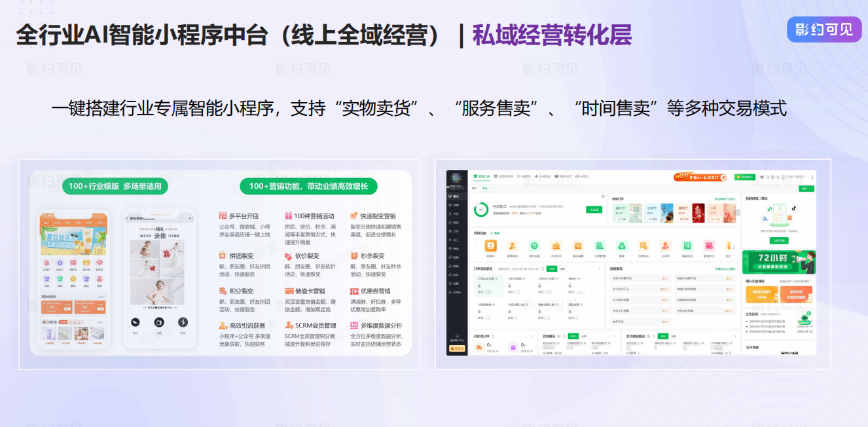Viewport: 868px width, 427px height.
Task: Advance 常用功能 carousel with right chevron
Action: (x=734, y=247)
